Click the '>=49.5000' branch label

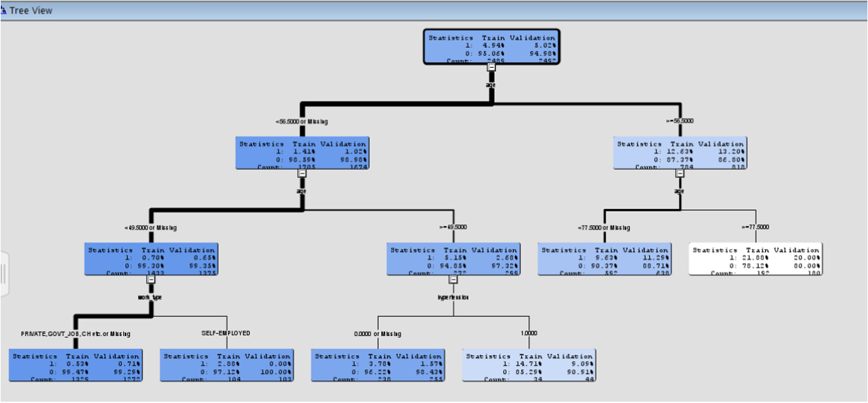tap(454, 227)
